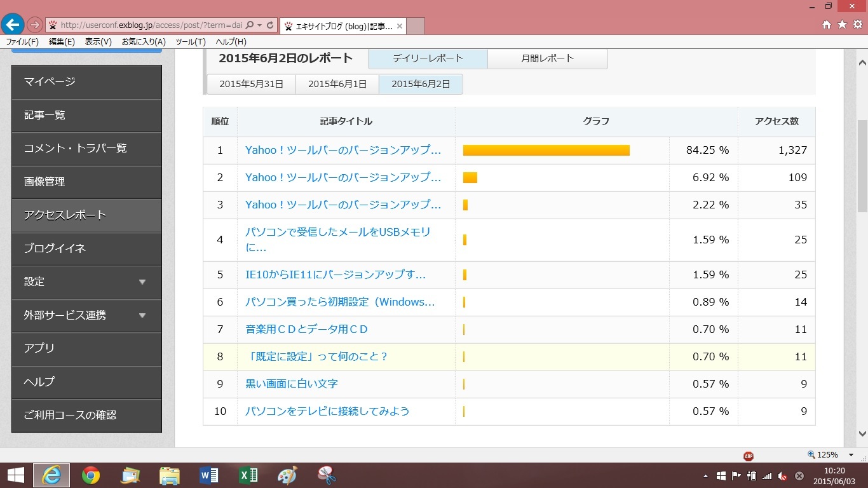
Task: Open ご利用コースの確認 in the sidebar
Action: pyautogui.click(x=86, y=416)
